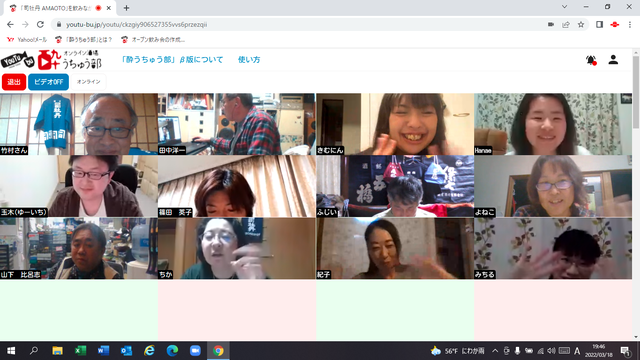
Task: Open a new tab with plus button
Action: [126, 8]
